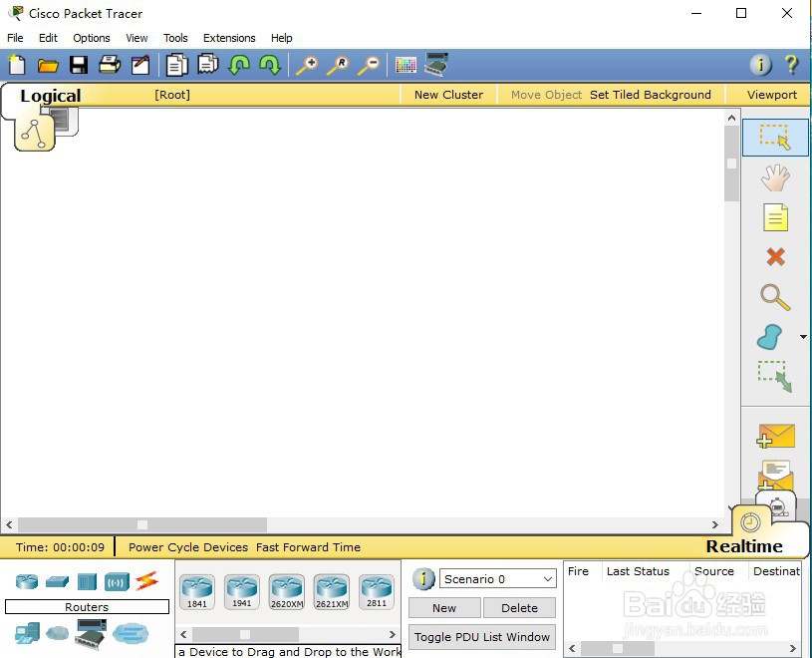Choose the Resize Shape tool
This screenshot has height=658, width=812.
[x=775, y=377]
